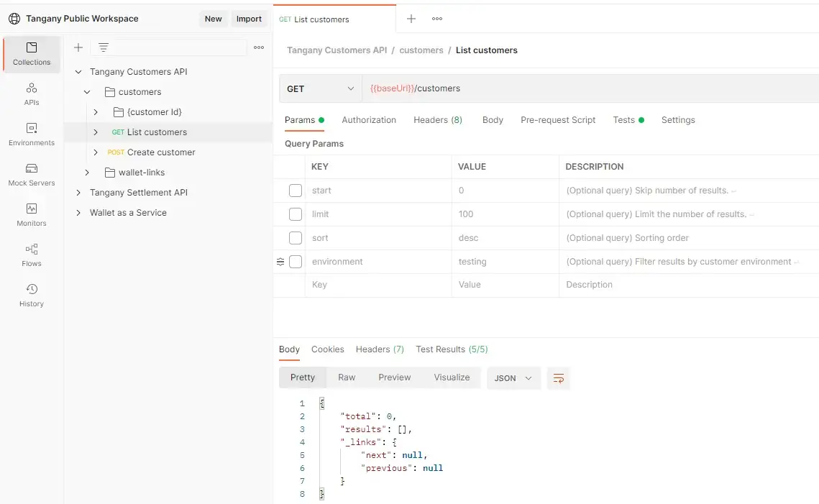Expand the List customers request chevron
819x504 pixels.
click(96, 132)
